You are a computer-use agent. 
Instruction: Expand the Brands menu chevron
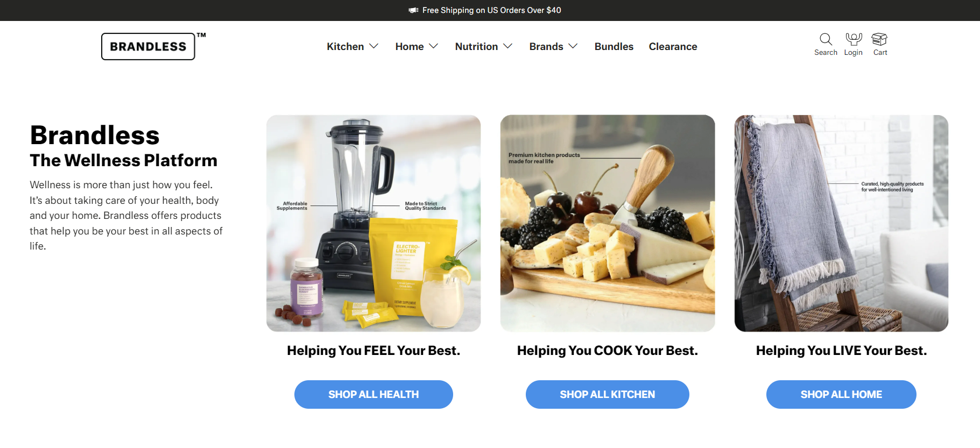[573, 46]
